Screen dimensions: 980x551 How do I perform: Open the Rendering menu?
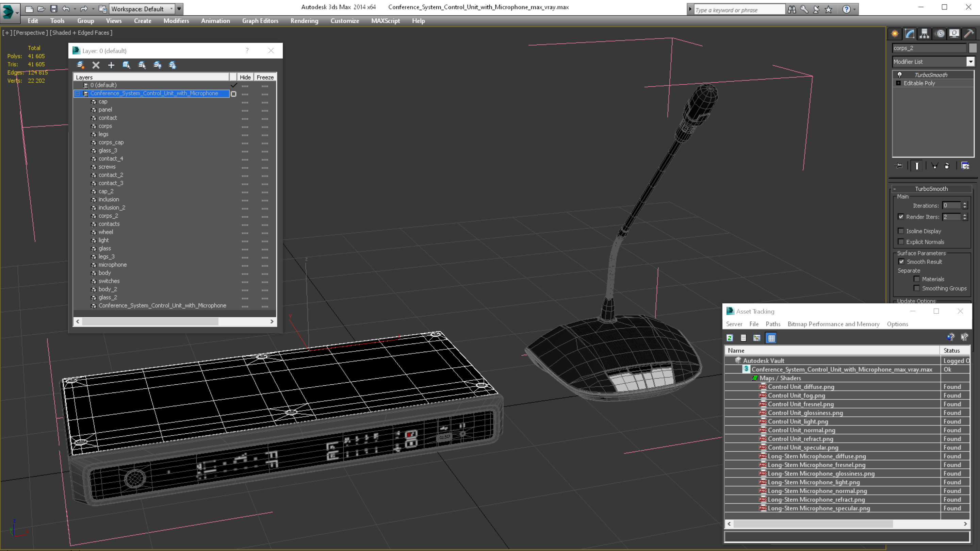coord(304,21)
